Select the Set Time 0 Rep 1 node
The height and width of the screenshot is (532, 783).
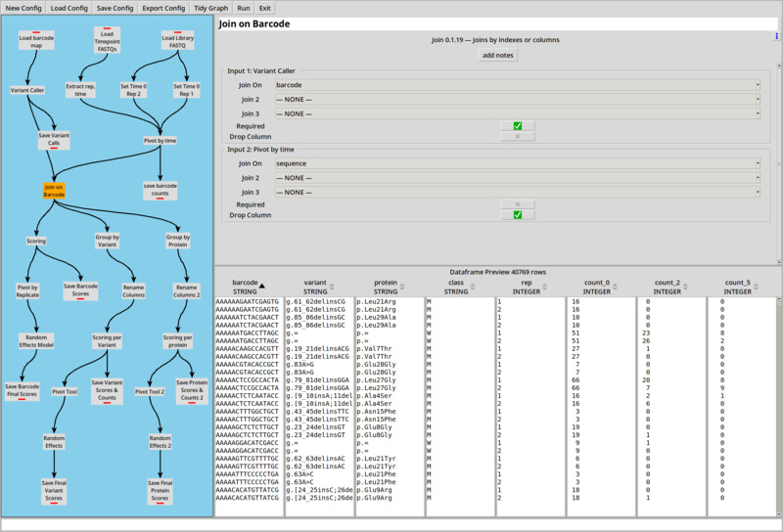(x=186, y=90)
